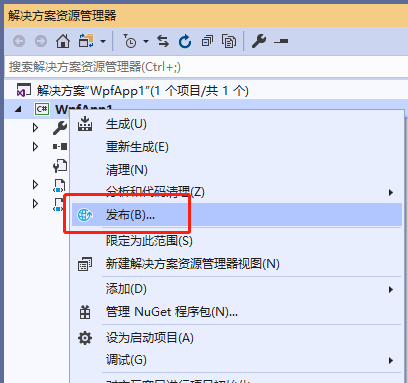Click the Home icon in Solution Explorer
This screenshot has width=408, height=383.
[63, 41]
